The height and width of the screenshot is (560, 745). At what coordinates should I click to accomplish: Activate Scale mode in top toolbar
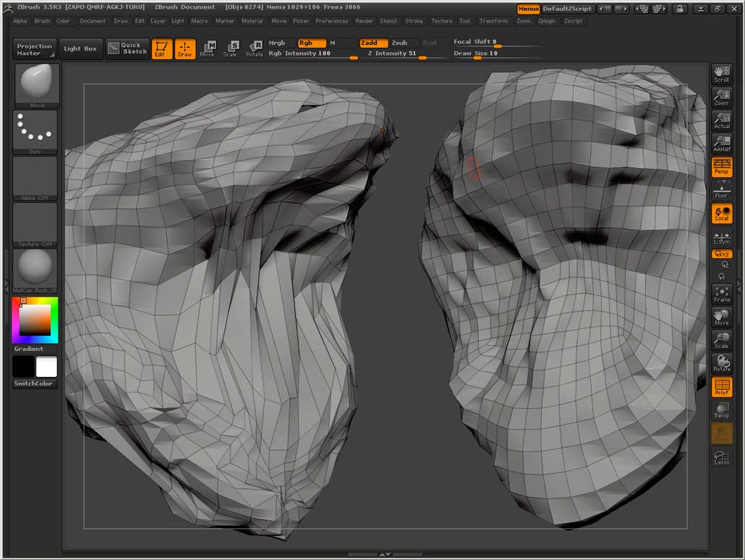230,48
